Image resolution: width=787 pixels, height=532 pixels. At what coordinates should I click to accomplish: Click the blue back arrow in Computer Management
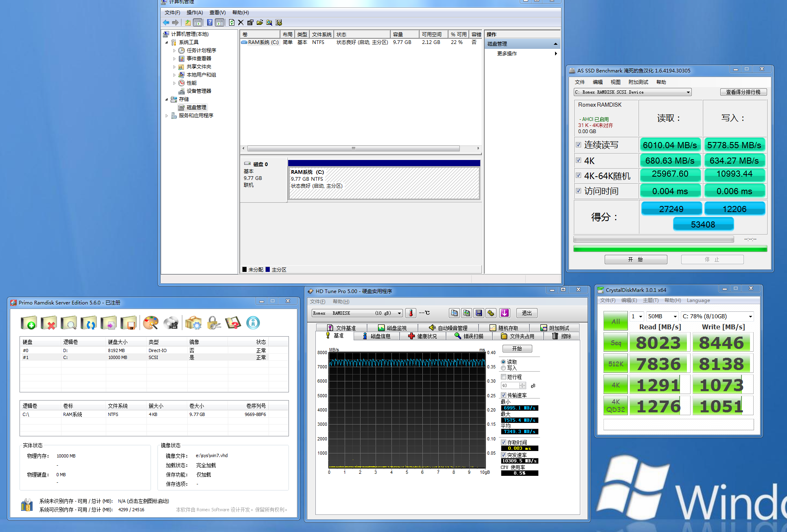point(166,23)
